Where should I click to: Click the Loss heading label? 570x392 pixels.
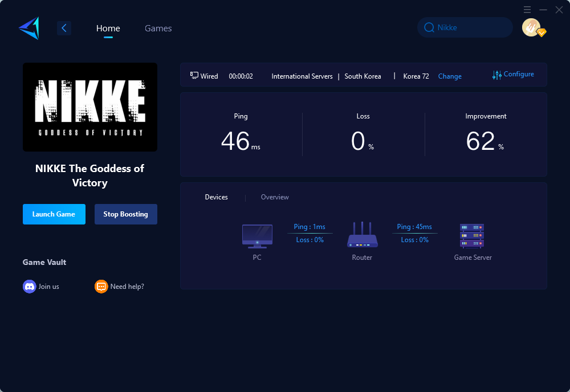click(363, 116)
